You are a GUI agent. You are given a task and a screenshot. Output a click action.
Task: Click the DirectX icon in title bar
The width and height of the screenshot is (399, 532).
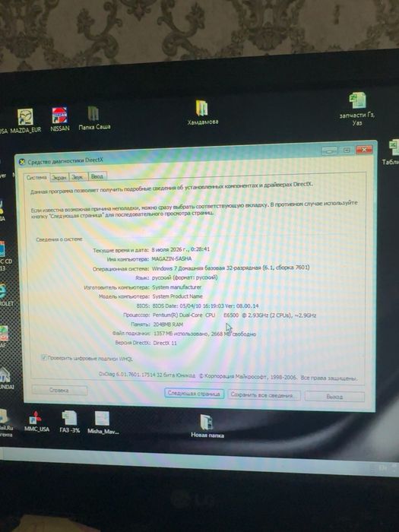[22, 162]
